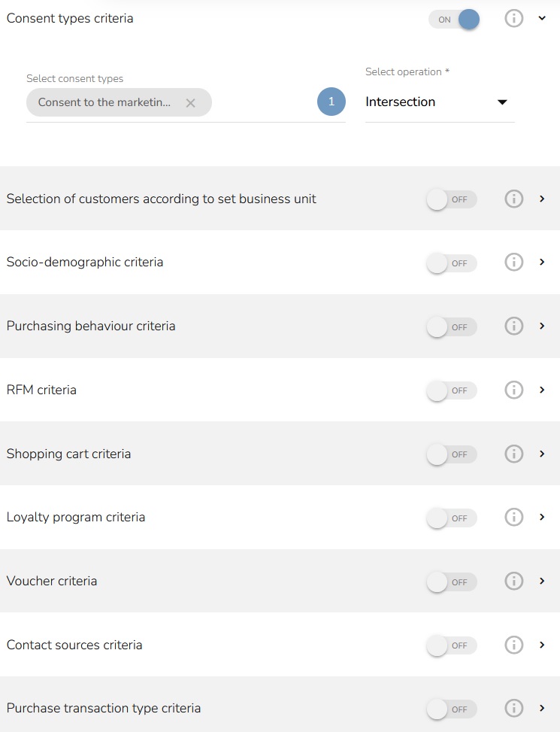
Task: Open Voucher criteria info icon
Action: tap(513, 582)
